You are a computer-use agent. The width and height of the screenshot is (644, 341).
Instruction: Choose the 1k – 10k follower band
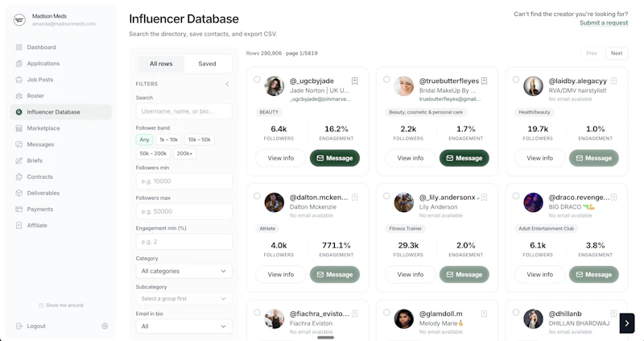tap(169, 139)
